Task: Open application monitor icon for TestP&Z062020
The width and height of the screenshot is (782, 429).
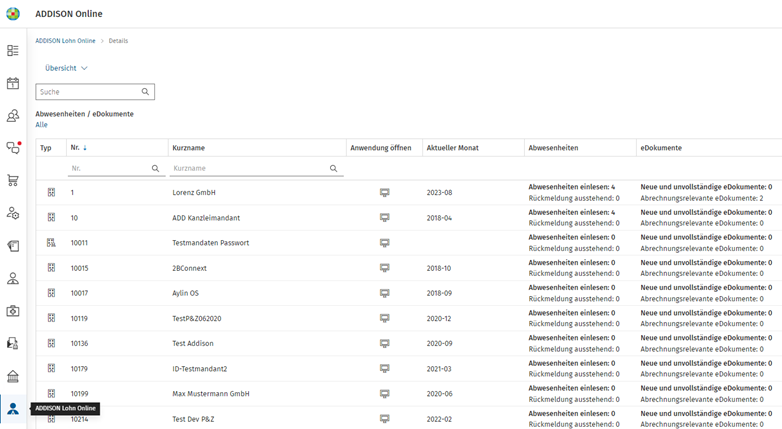Action: click(385, 318)
